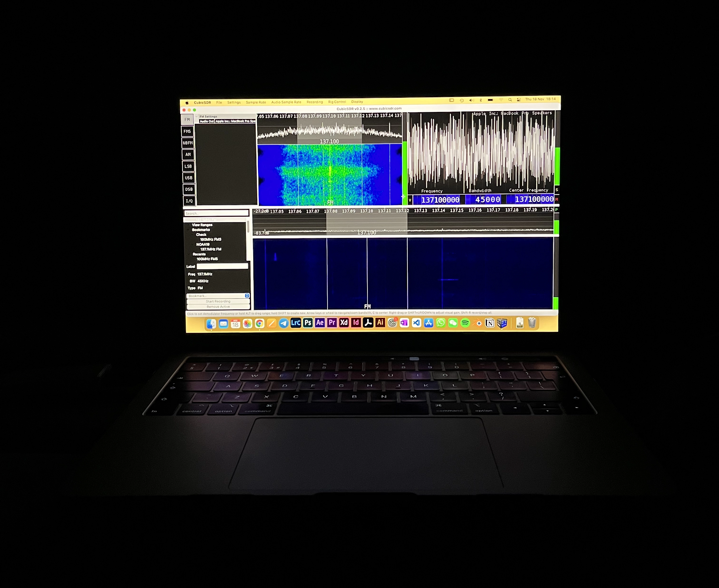Screen dimensions: 719x588
Task: Open the File menu
Action: [x=219, y=103]
